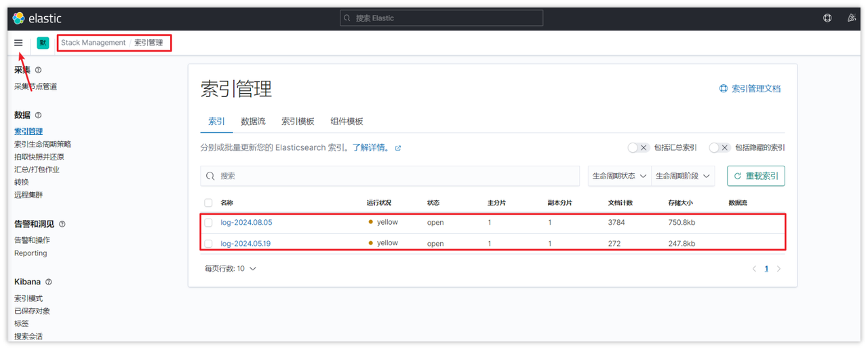Open the 生命周期阶段 filter dropdown

(683, 176)
